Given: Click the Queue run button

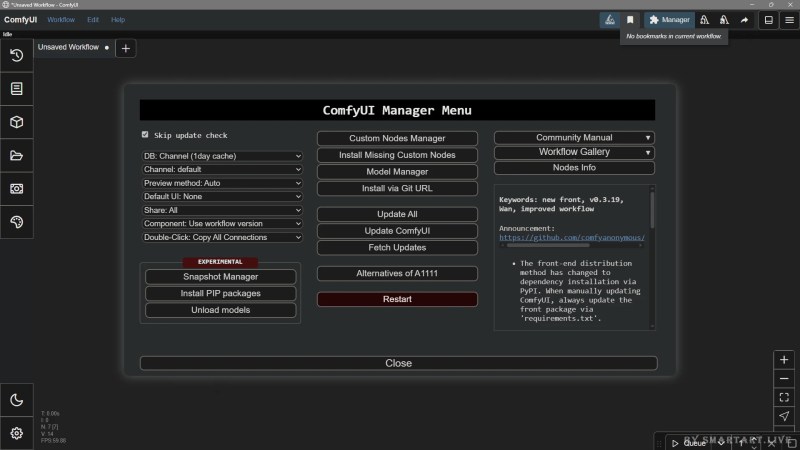Looking at the screenshot, I should tap(689, 443).
